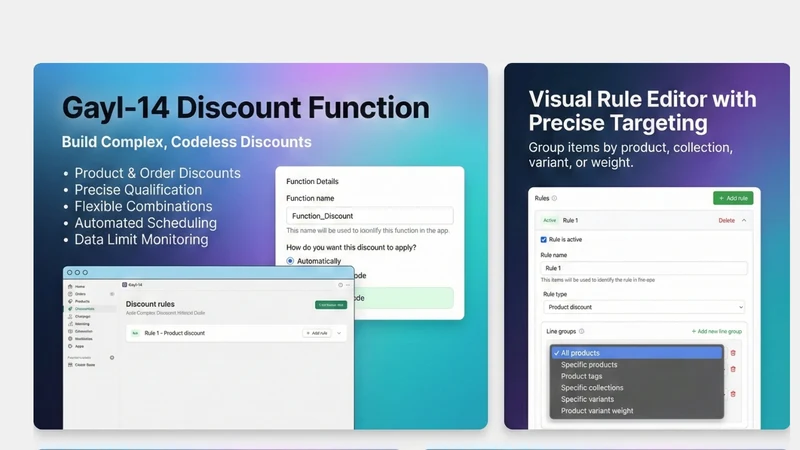Click 'How do you want this discount to apply?' label

pos(351,247)
